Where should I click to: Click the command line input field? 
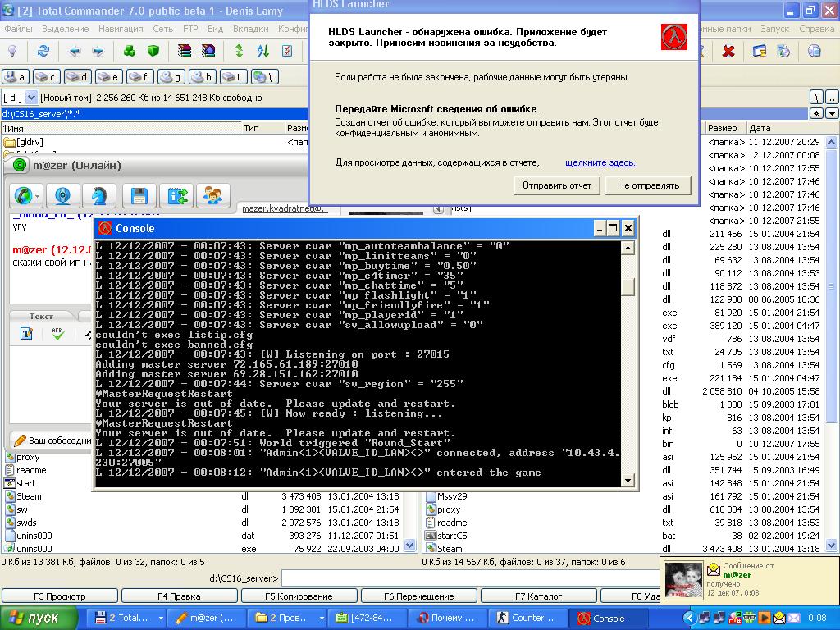(470, 578)
